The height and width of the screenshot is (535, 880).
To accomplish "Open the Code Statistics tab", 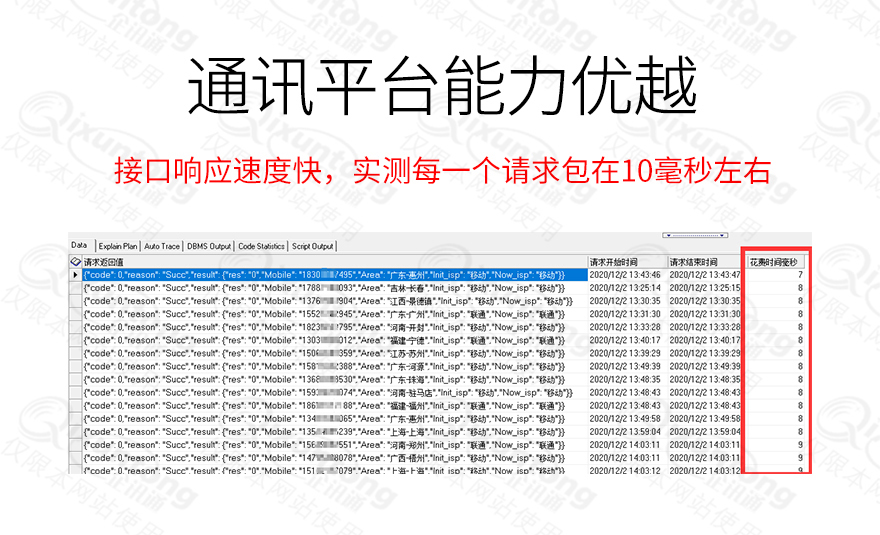I will [261, 245].
